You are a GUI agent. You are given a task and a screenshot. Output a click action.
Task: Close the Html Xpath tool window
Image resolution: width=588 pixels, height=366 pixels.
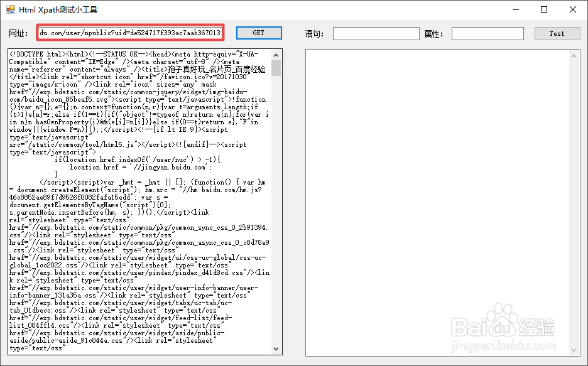573,10
